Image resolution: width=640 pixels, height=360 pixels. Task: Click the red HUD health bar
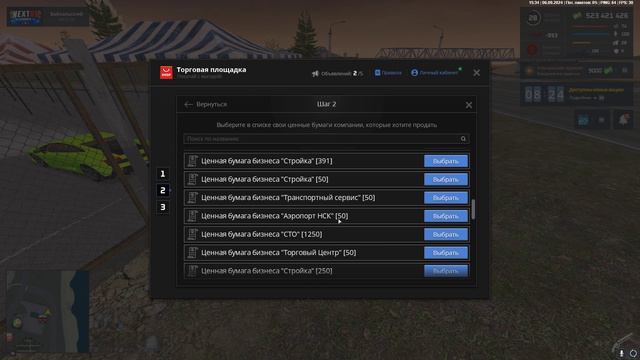coord(590,26)
